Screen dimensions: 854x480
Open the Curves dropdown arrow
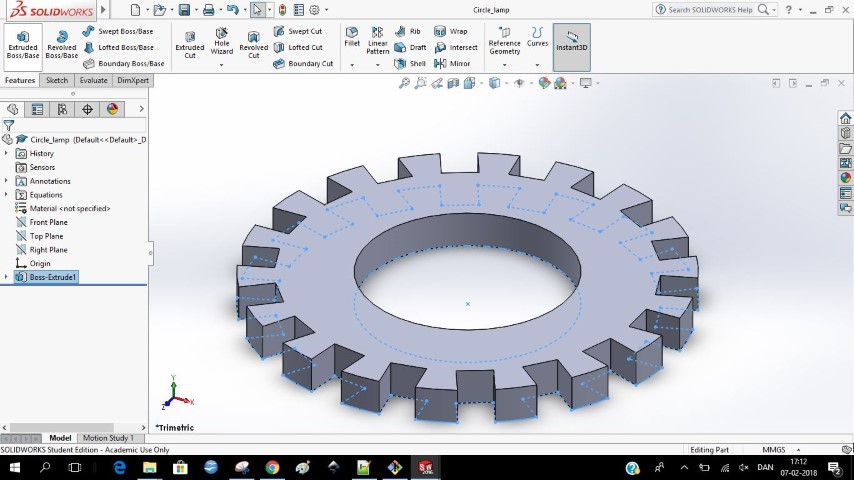(537, 65)
